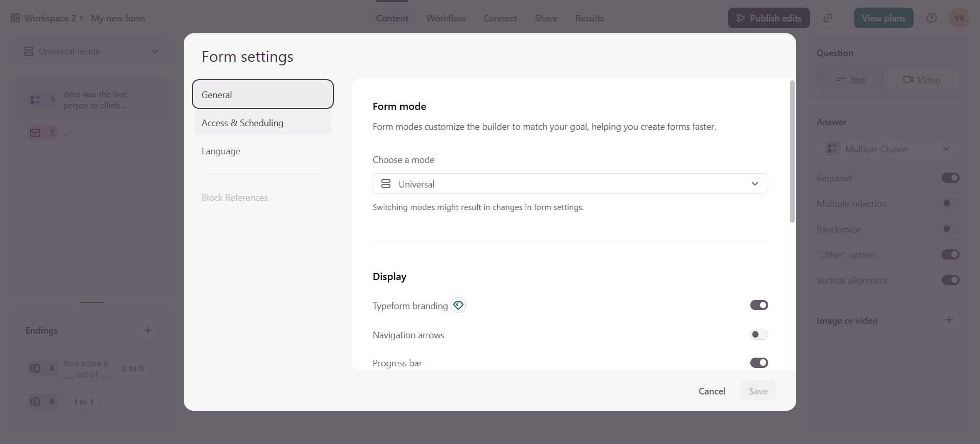Click the questions panel resize handle bar
980x444 pixels.
pyautogui.click(x=92, y=302)
